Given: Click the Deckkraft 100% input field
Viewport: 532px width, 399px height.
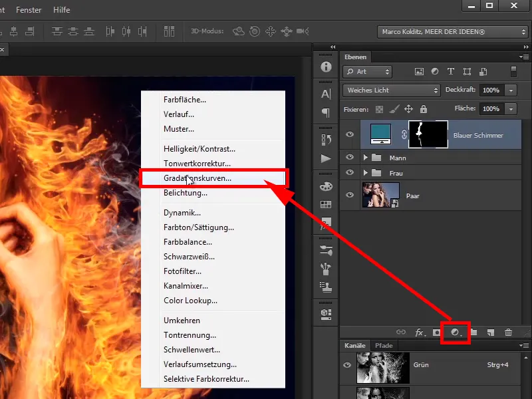Looking at the screenshot, I should click(491, 90).
